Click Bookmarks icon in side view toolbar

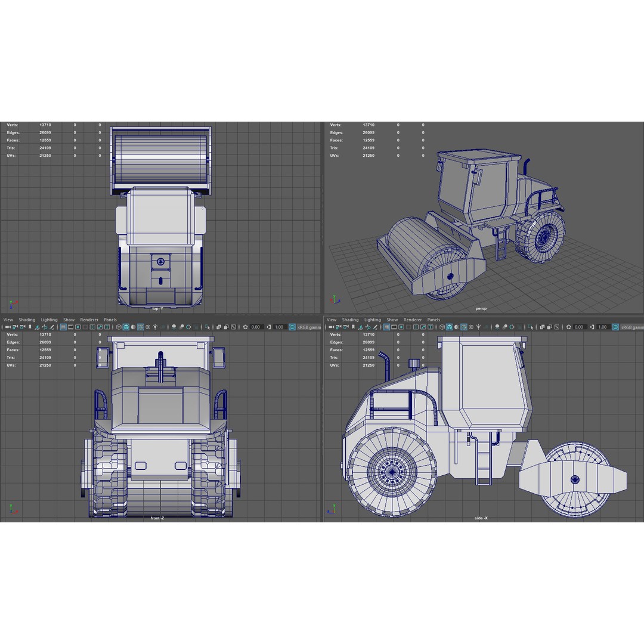[x=353, y=327]
